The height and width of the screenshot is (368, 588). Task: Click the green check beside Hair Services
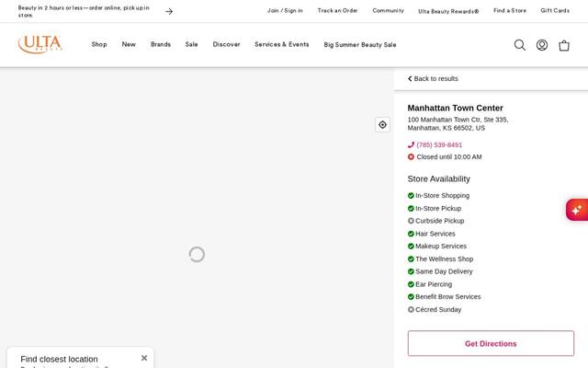[x=411, y=234]
